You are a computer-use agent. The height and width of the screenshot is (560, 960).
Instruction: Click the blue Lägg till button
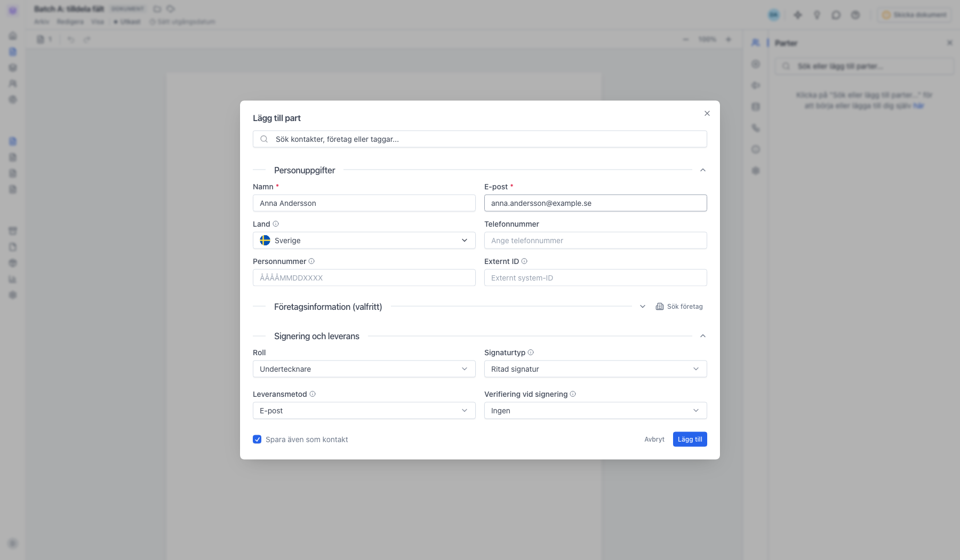tap(690, 439)
